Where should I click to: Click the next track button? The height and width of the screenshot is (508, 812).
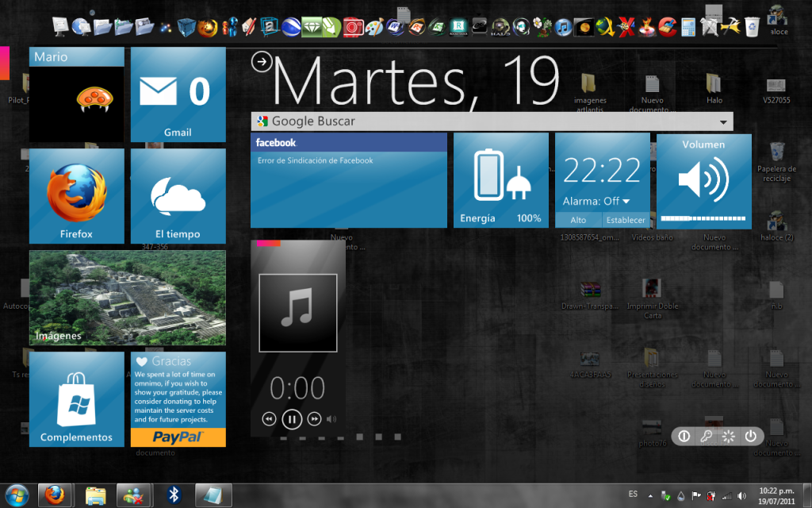pyautogui.click(x=314, y=419)
